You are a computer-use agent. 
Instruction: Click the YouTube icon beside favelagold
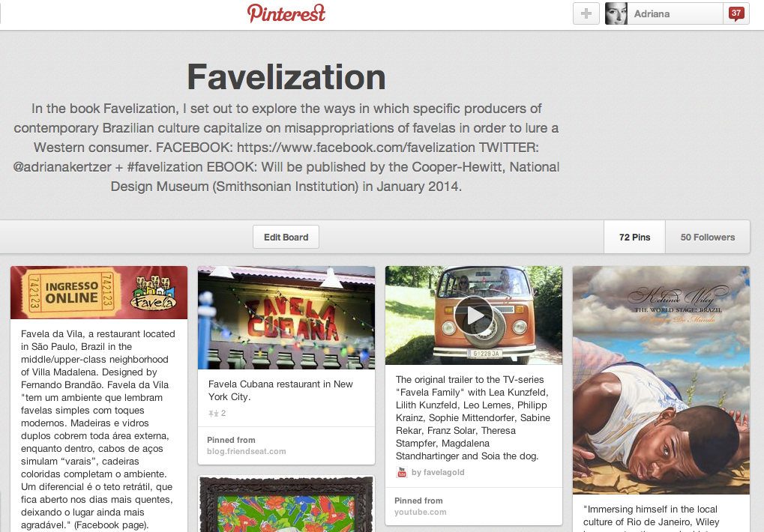tap(401, 472)
